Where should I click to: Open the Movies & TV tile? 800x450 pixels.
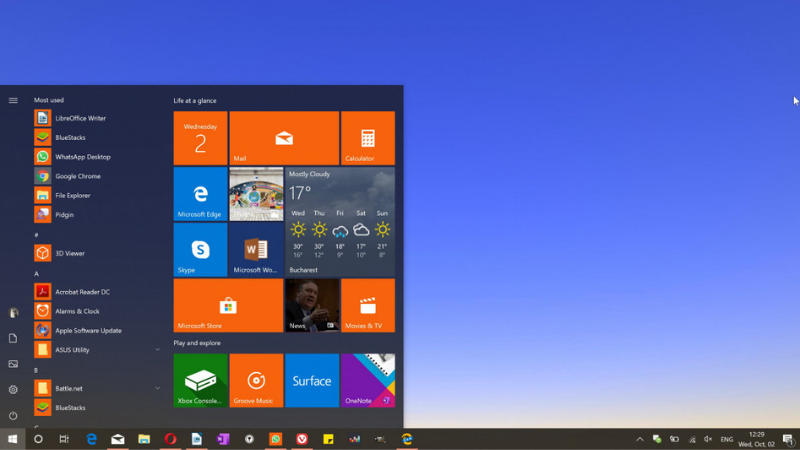[x=368, y=306]
